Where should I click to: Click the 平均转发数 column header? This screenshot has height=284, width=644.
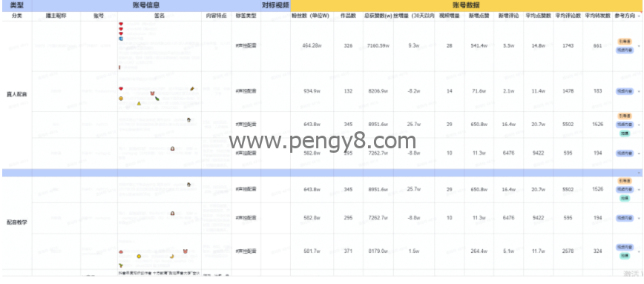(x=597, y=16)
